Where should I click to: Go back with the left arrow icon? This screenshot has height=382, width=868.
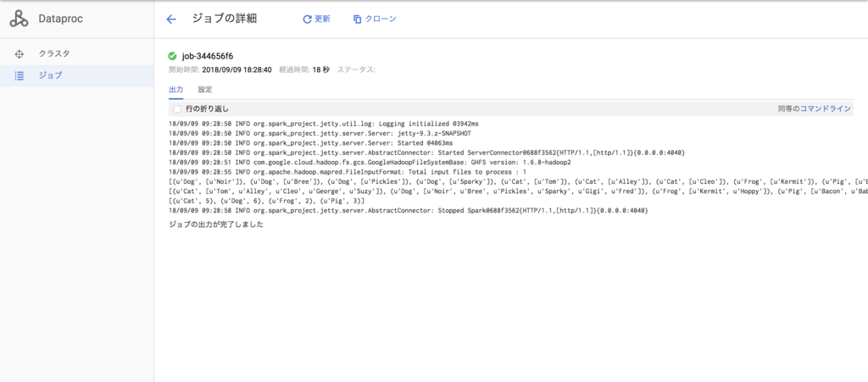pos(171,19)
